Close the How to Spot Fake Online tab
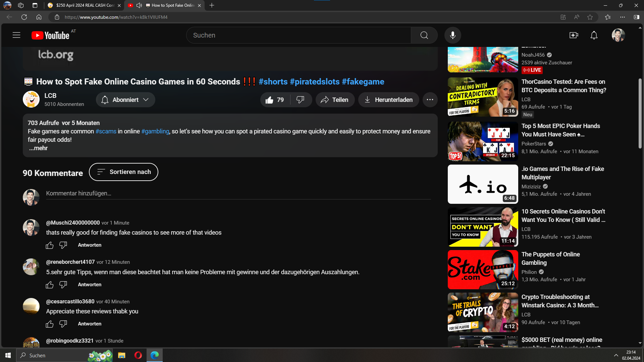The height and width of the screenshot is (362, 644). [x=199, y=5]
